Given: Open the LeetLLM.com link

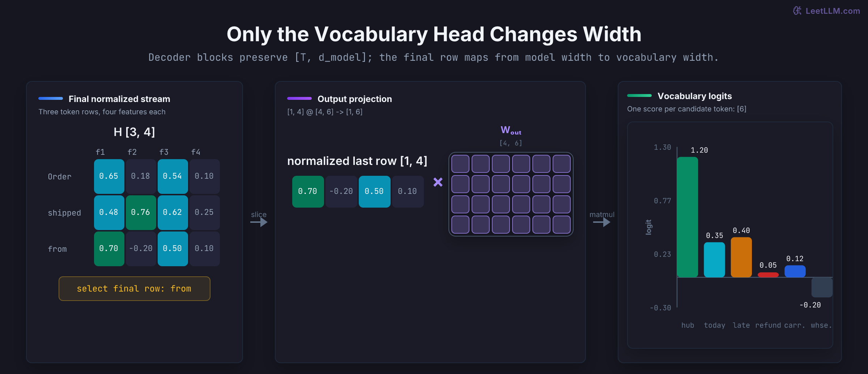Looking at the screenshot, I should coord(833,11).
